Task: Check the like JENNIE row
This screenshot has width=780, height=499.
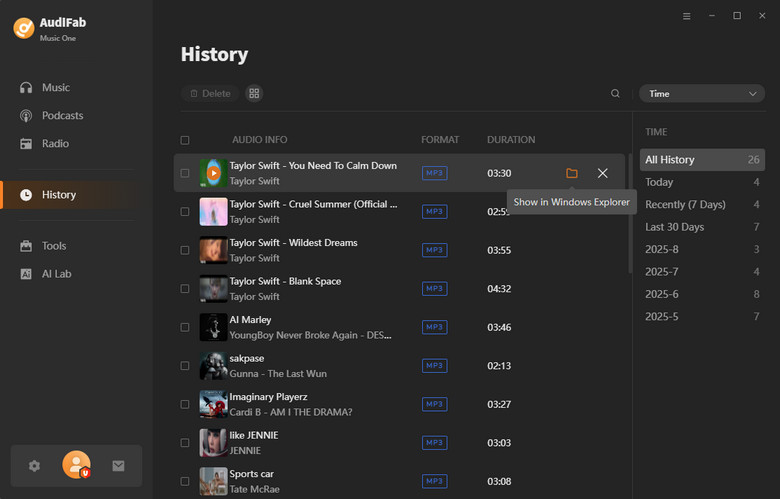Action: pyautogui.click(x=185, y=443)
